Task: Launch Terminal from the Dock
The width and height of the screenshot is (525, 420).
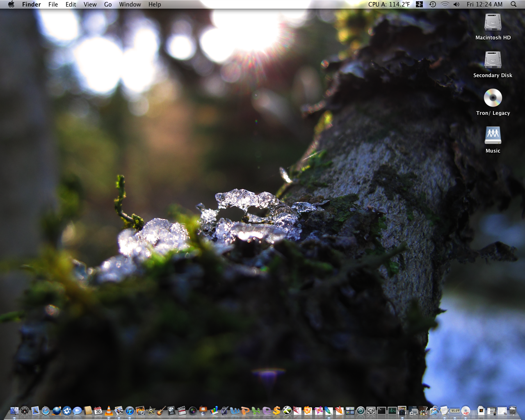Action: pyautogui.click(x=381, y=411)
